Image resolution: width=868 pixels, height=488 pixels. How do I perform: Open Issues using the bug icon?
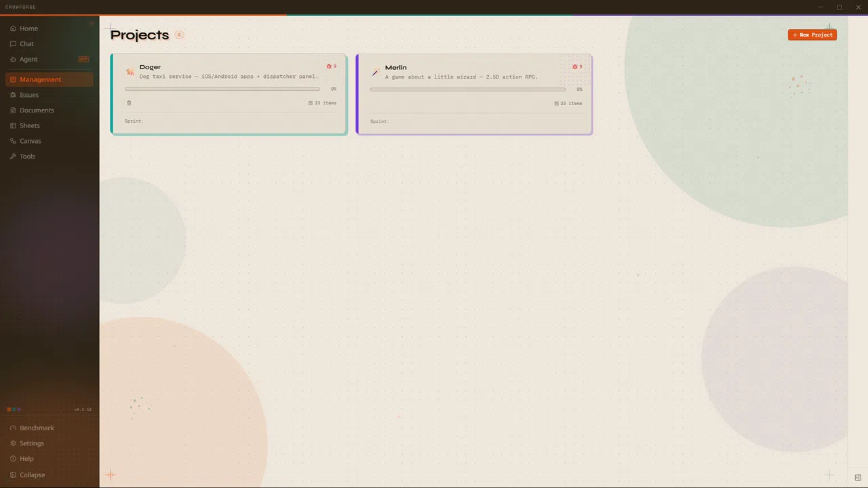tap(13, 95)
